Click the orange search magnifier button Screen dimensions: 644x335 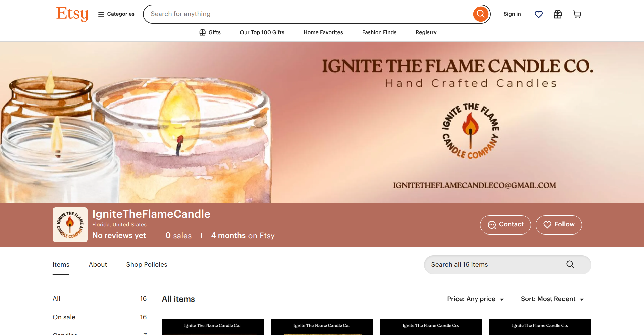point(481,14)
